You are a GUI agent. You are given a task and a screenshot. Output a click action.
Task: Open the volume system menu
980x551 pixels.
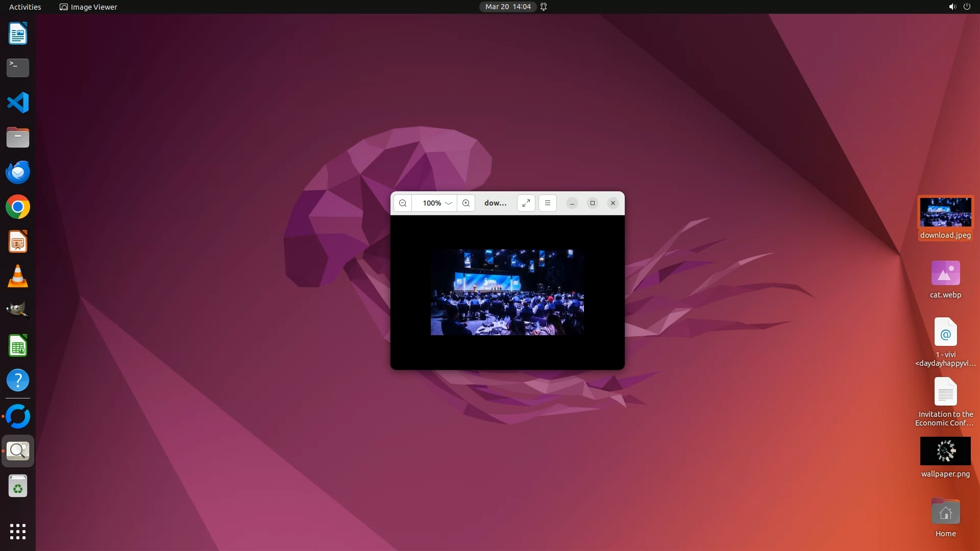click(952, 7)
